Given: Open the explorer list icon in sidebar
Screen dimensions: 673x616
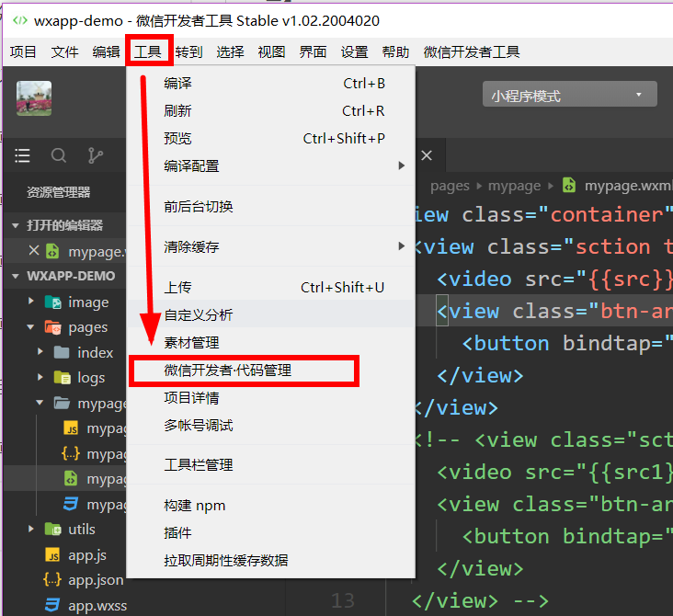Looking at the screenshot, I should coord(22,155).
